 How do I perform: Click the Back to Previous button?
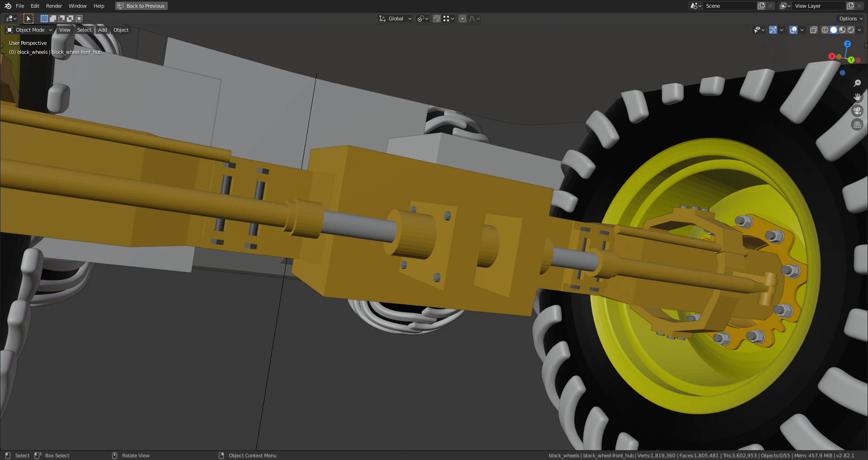point(142,6)
